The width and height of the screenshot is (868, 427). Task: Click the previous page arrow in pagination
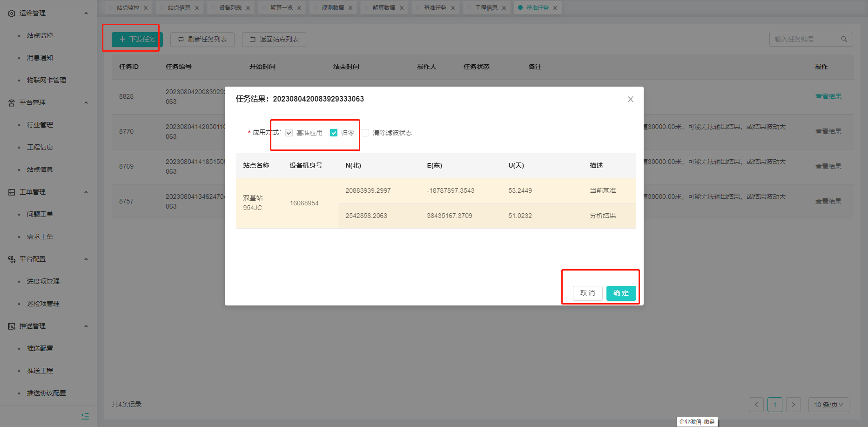click(756, 405)
